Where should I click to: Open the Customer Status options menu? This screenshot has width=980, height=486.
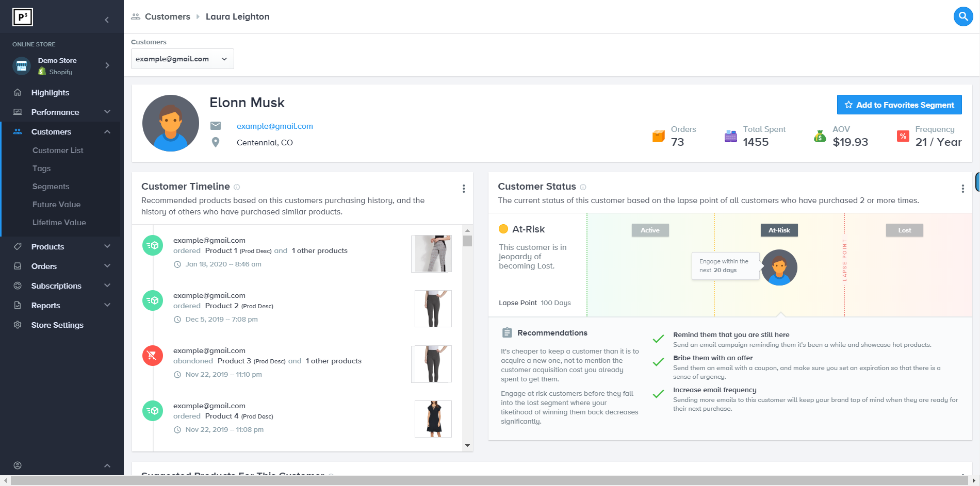962,188
